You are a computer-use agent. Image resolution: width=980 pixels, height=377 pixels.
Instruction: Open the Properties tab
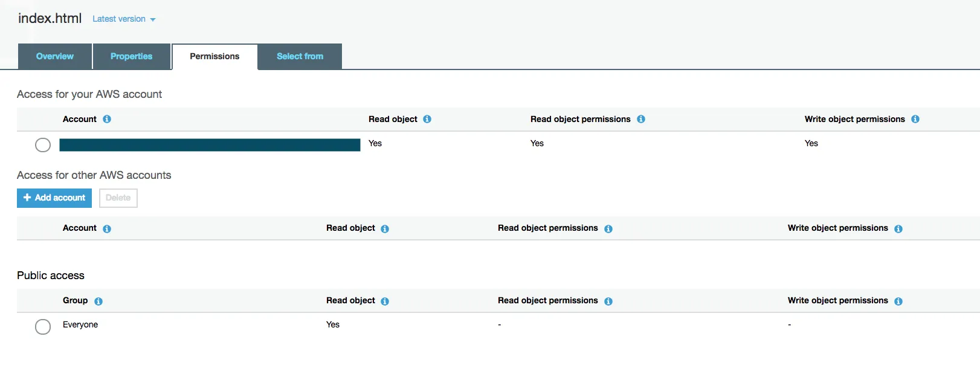(131, 57)
